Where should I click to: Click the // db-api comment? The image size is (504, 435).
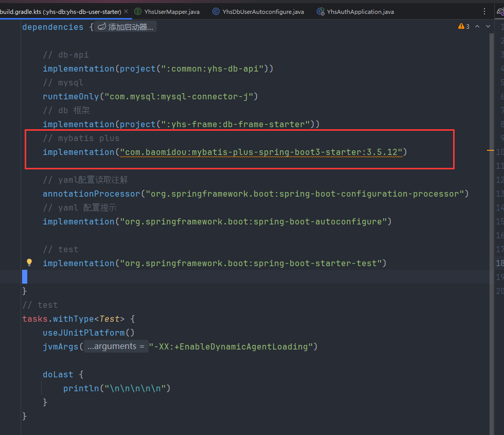66,55
